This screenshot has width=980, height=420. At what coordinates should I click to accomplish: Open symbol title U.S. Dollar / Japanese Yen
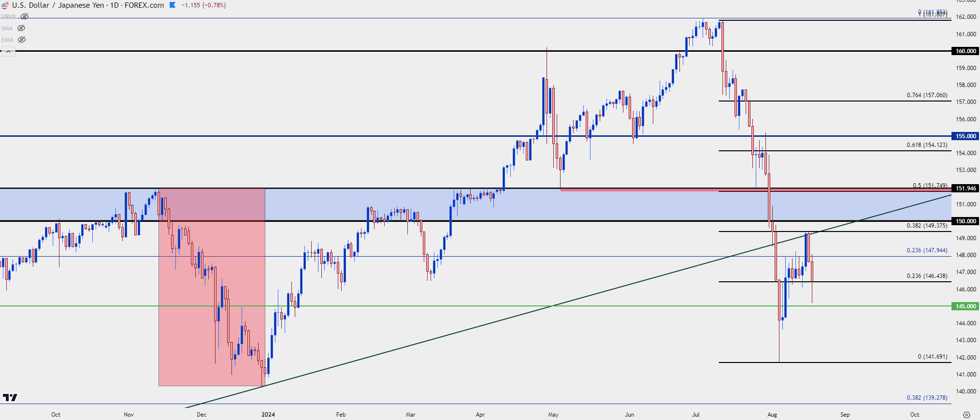(x=58, y=5)
